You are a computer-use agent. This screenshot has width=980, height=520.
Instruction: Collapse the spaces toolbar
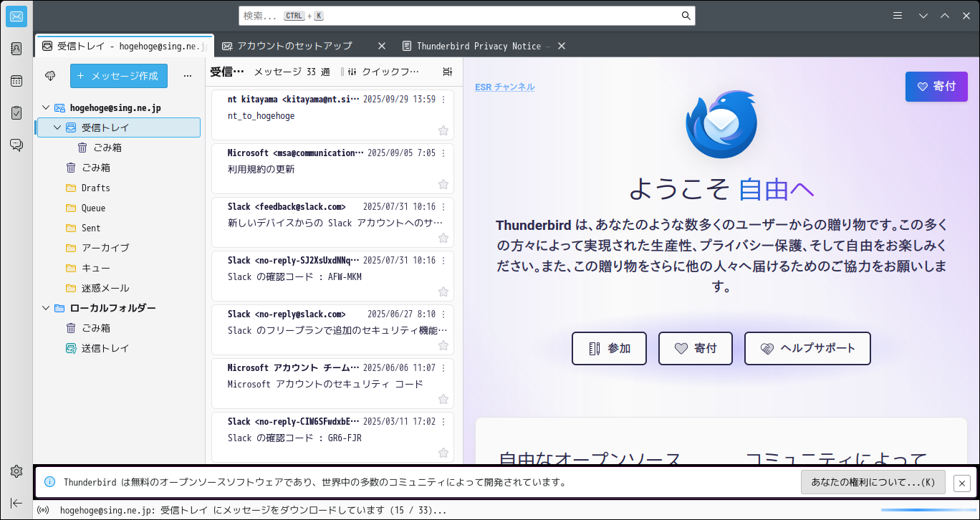click(16, 502)
